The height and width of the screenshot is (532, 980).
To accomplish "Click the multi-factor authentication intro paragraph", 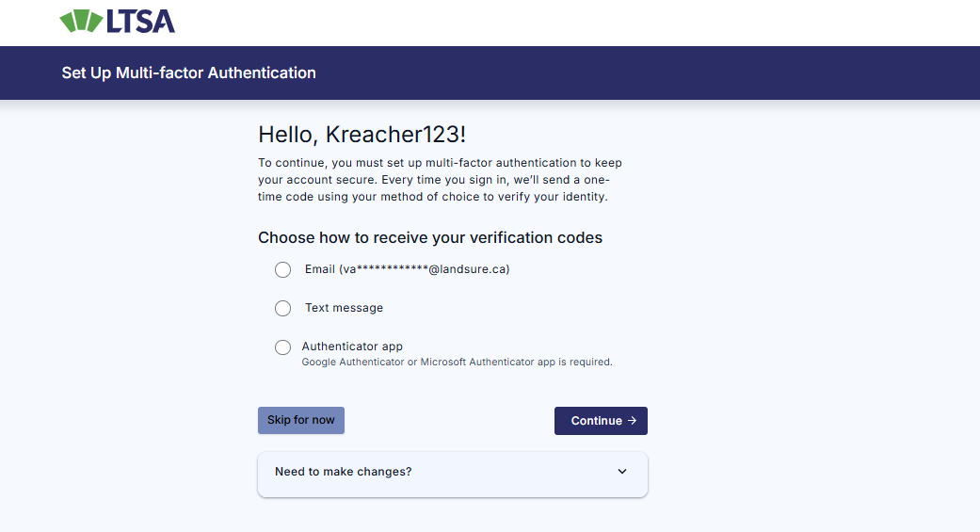I will (440, 180).
